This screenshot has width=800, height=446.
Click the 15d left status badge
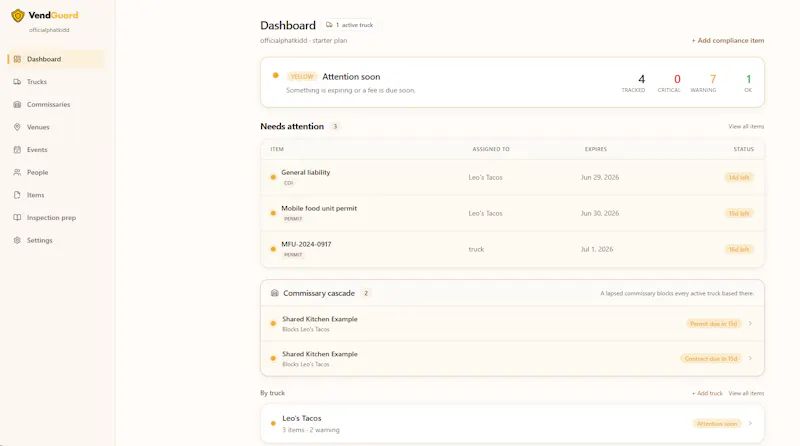739,213
